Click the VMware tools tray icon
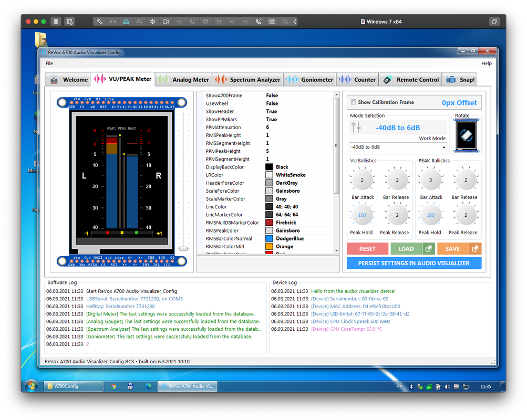This screenshot has height=420, width=527. 456,387
